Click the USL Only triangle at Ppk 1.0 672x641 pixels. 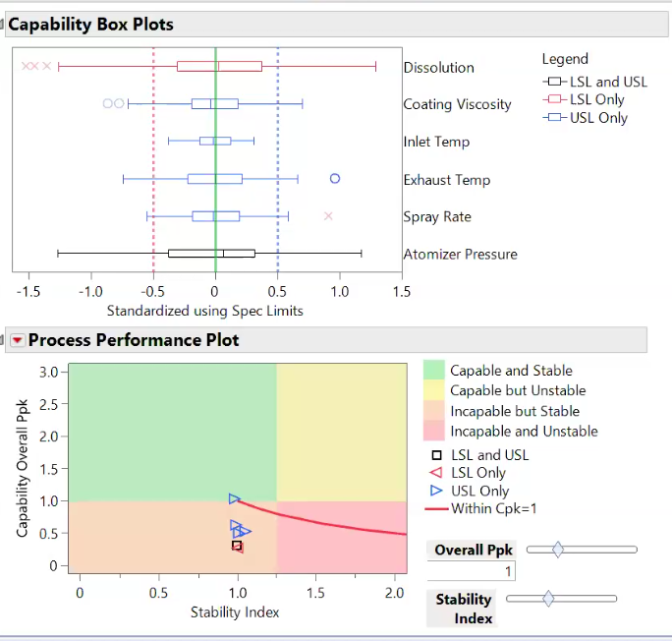tap(235, 498)
